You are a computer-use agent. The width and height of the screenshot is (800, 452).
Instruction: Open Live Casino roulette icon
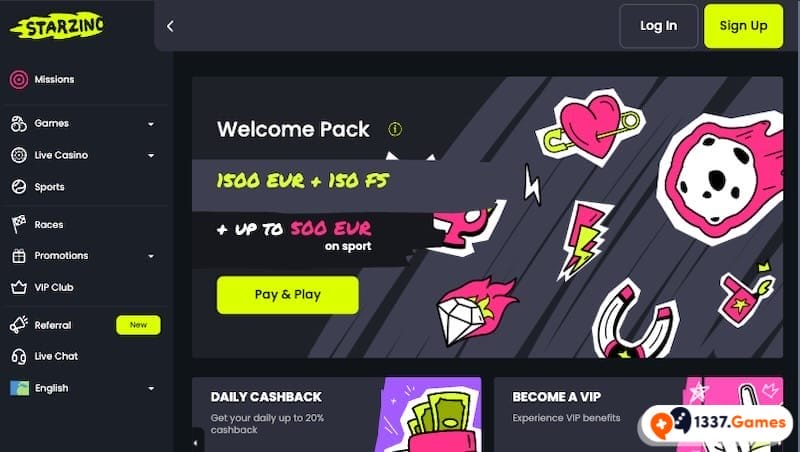click(19, 155)
